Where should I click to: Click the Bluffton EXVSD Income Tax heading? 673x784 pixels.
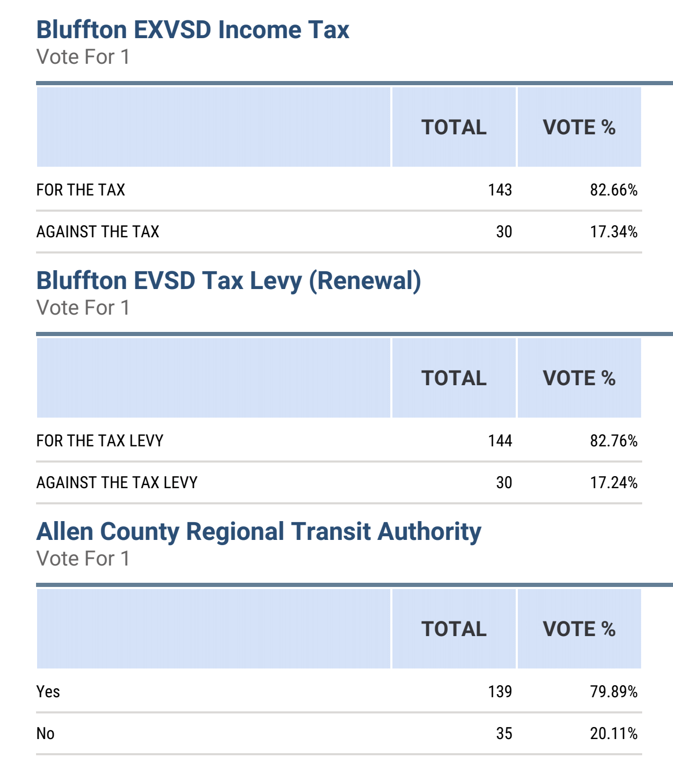click(193, 30)
